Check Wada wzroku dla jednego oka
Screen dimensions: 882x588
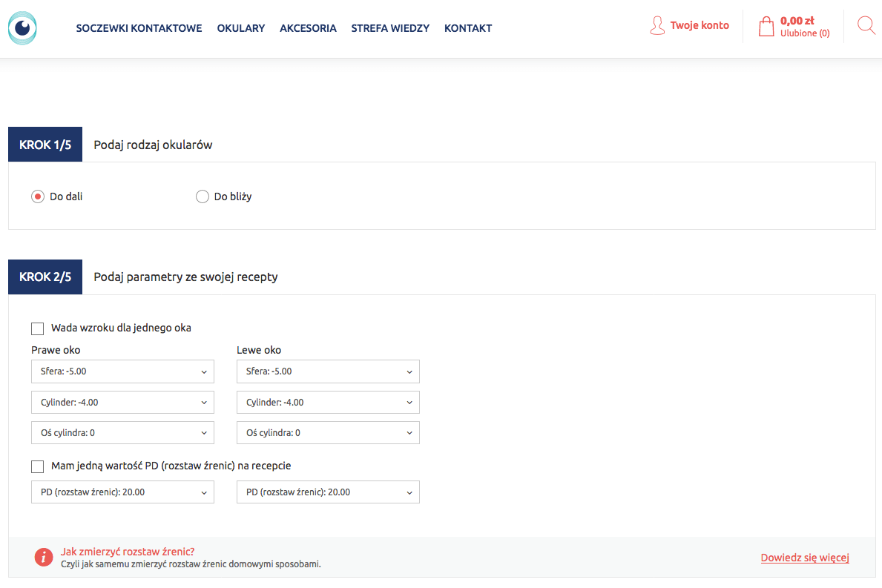[38, 328]
